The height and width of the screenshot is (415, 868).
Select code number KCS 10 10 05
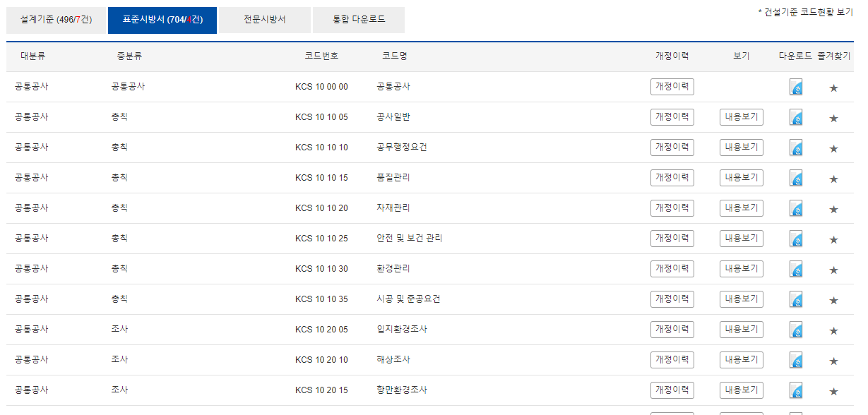click(321, 117)
